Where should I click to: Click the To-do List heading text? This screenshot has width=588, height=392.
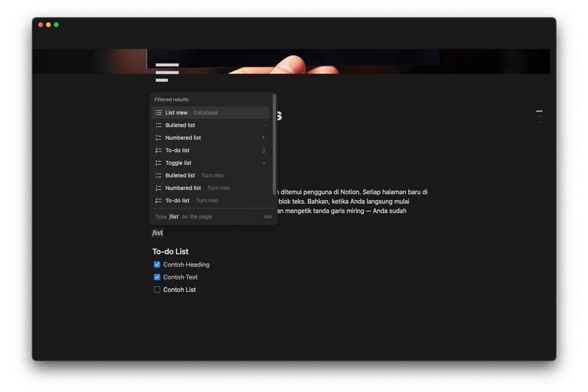tap(170, 252)
